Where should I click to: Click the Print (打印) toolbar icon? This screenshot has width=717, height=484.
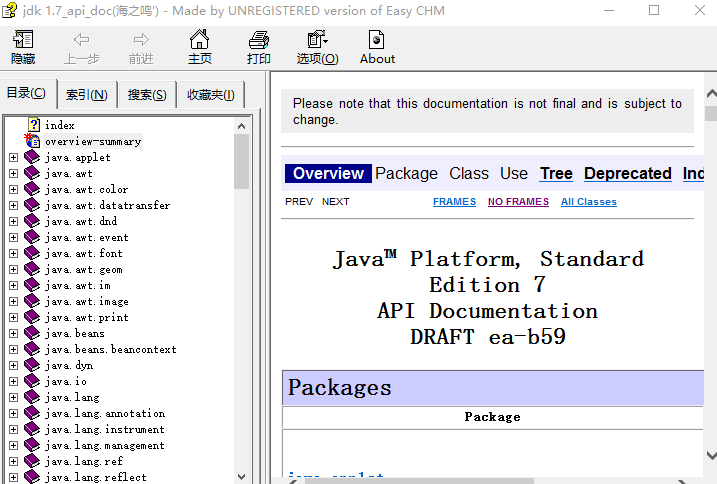(259, 41)
